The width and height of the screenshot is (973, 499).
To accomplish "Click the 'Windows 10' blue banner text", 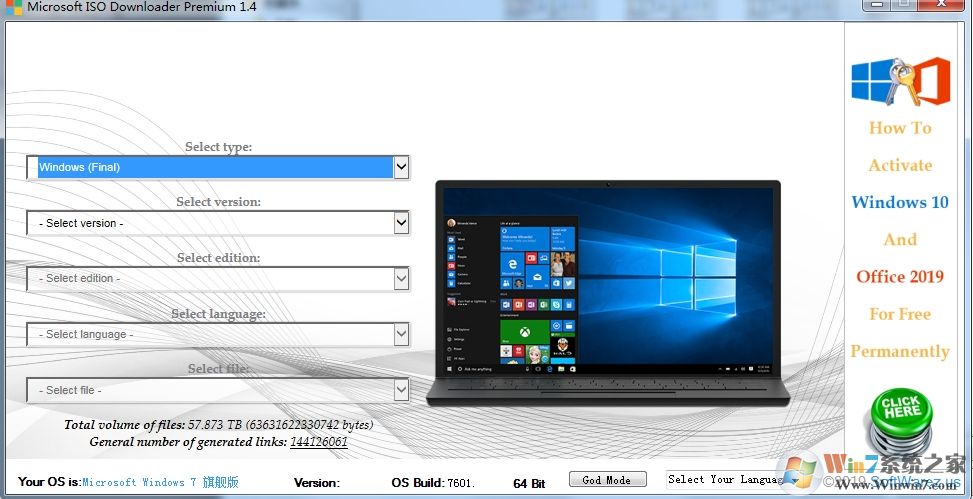I will (x=900, y=202).
